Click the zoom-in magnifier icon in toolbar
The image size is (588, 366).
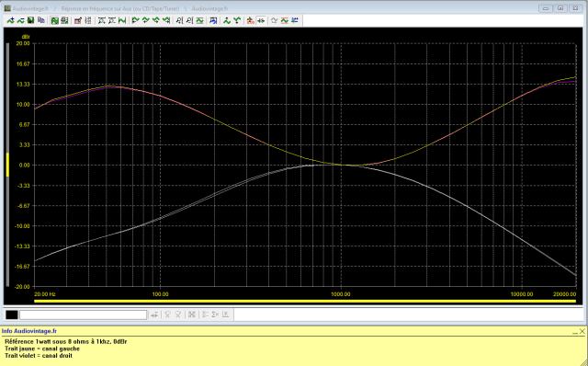point(180,20)
